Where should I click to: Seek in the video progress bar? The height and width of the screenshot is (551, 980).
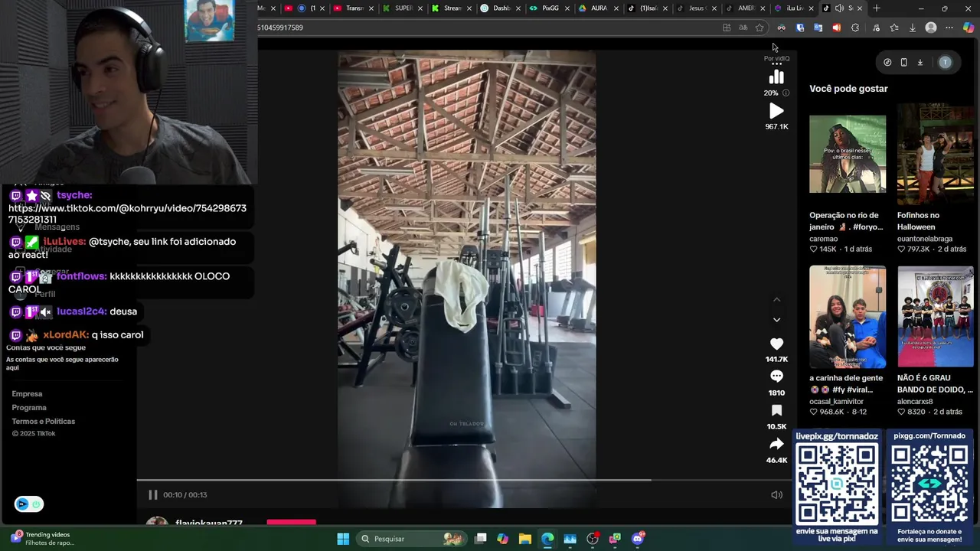pyautogui.click(x=465, y=481)
